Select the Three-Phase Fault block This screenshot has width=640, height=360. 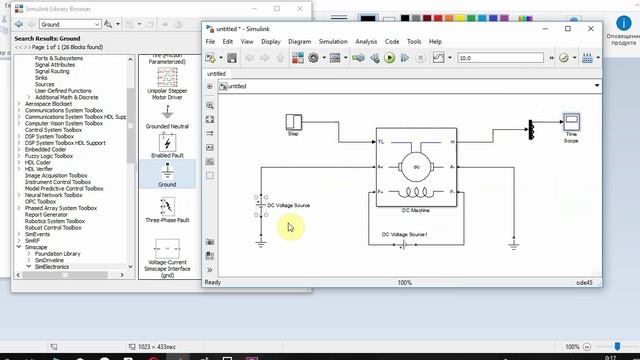coord(167,210)
